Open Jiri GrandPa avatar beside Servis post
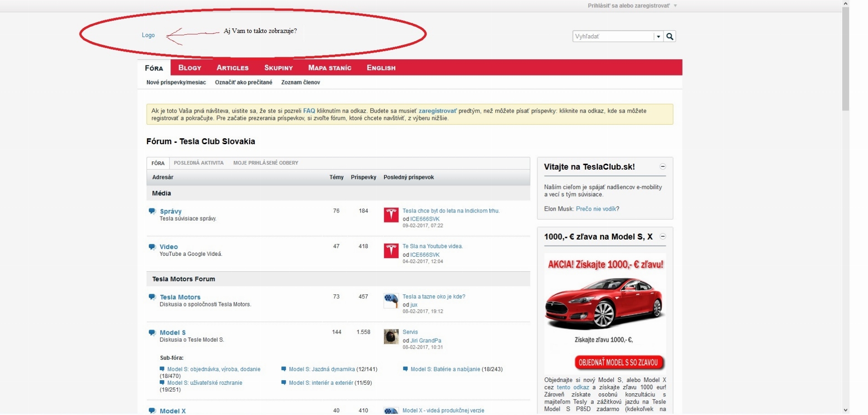This screenshot has width=868, height=415. click(391, 336)
